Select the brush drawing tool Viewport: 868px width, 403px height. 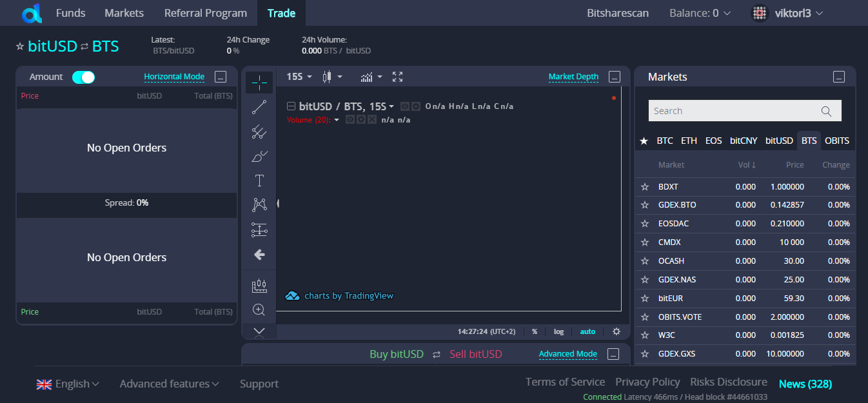[259, 157]
